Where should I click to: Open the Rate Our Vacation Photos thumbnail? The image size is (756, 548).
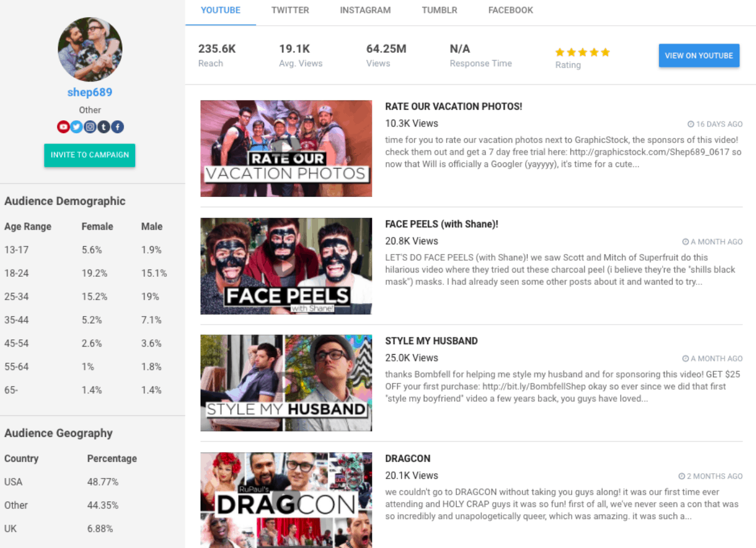point(286,149)
